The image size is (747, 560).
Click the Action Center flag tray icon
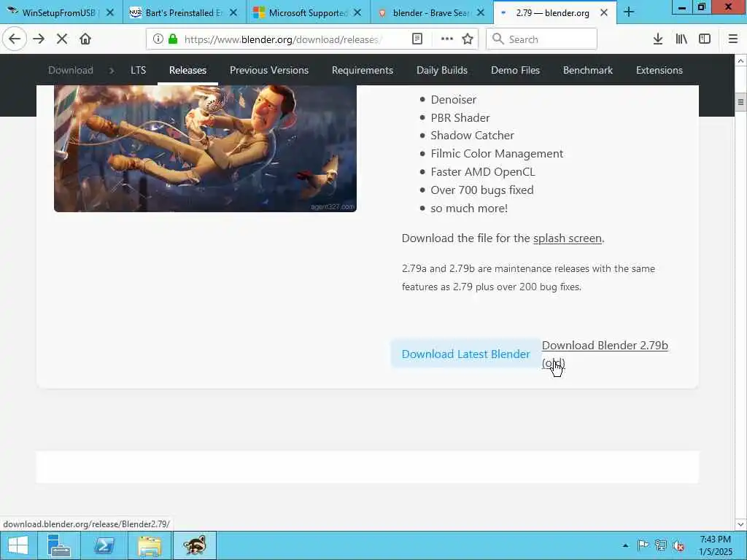(x=643, y=545)
